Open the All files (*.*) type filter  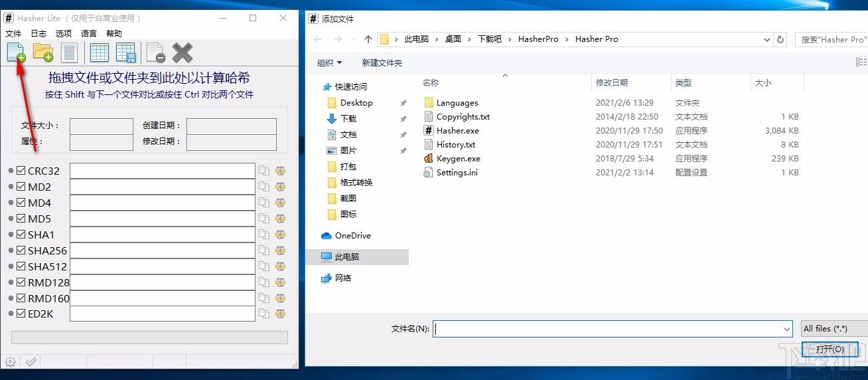pyautogui.click(x=834, y=329)
